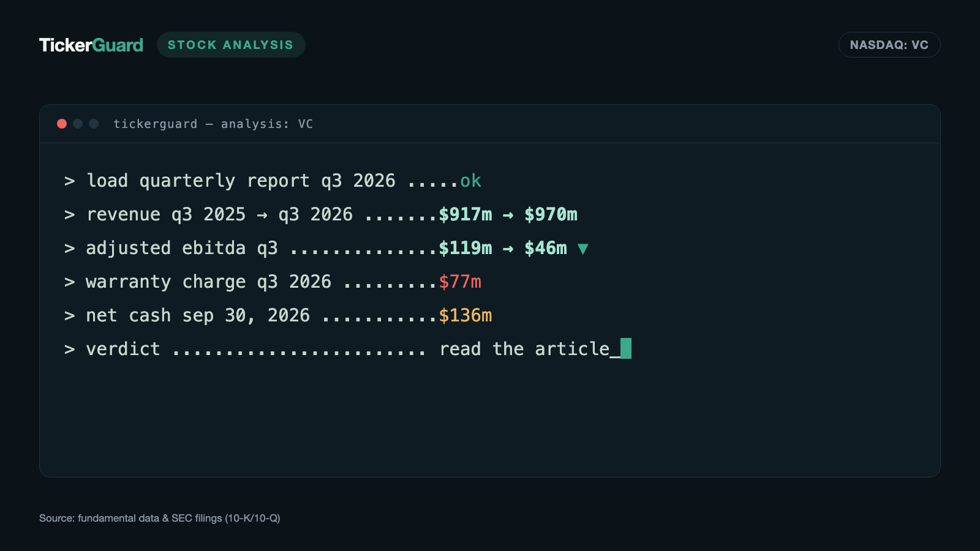Screen dimensions: 980x551
Task: Select the STOCK ANALYSIS badge
Action: [231, 45]
